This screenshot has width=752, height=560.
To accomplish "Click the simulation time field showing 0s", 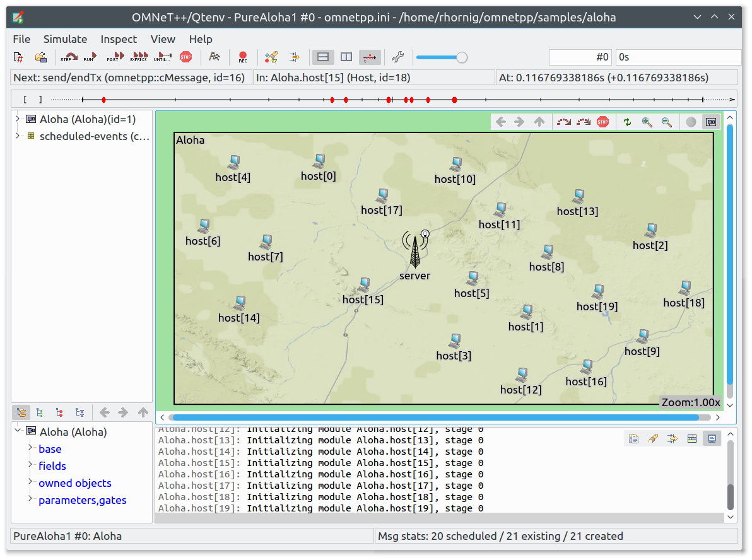I will [678, 57].
